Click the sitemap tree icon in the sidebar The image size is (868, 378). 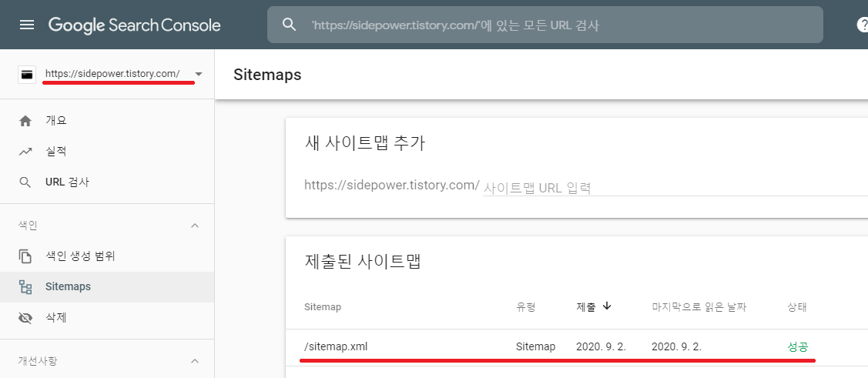point(25,286)
